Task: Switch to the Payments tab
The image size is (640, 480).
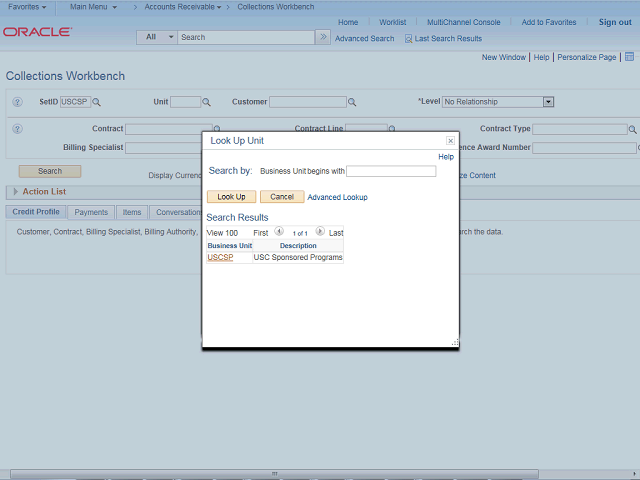Action: (x=91, y=212)
